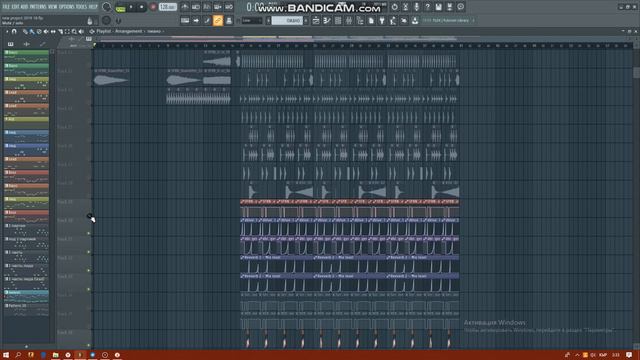Select the Select tool in playlist toolbar
Image resolution: width=640 pixels, height=360 pixels.
[67, 31]
